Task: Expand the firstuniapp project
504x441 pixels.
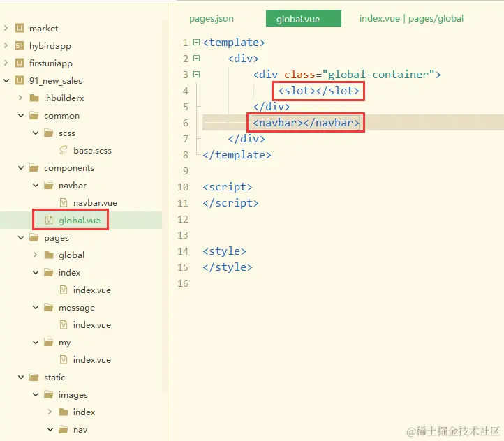Action: tap(6, 63)
